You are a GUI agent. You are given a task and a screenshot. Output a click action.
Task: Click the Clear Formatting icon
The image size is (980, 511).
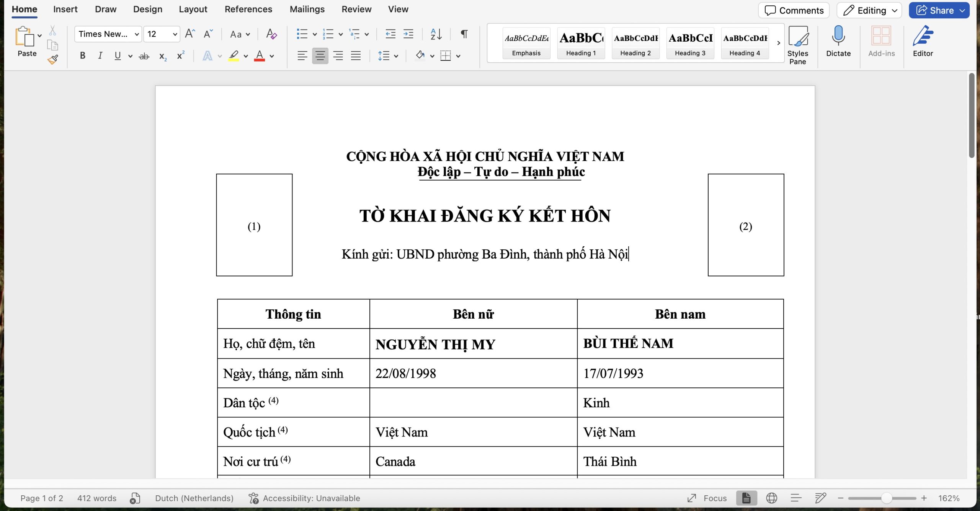[271, 34]
